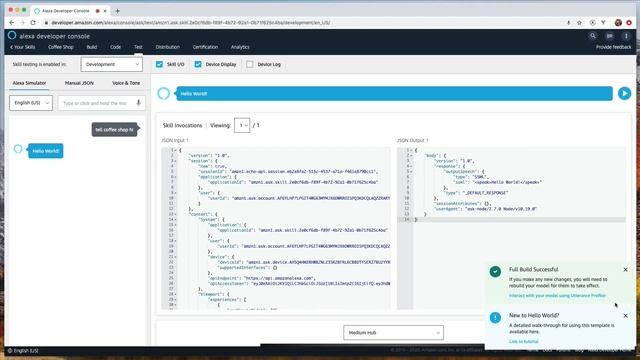This screenshot has height=360, width=640.
Task: Select the Alexa Simulator tab
Action: pos(29,83)
